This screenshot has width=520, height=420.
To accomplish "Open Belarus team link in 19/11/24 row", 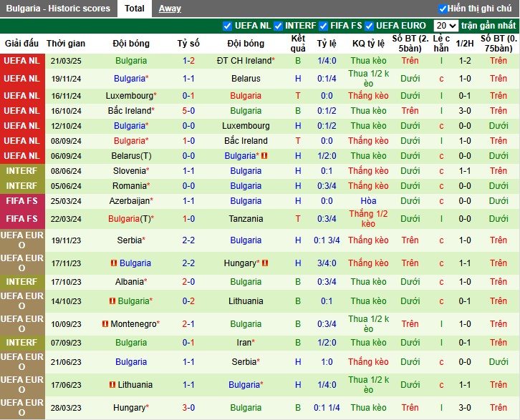I will 246,79.
